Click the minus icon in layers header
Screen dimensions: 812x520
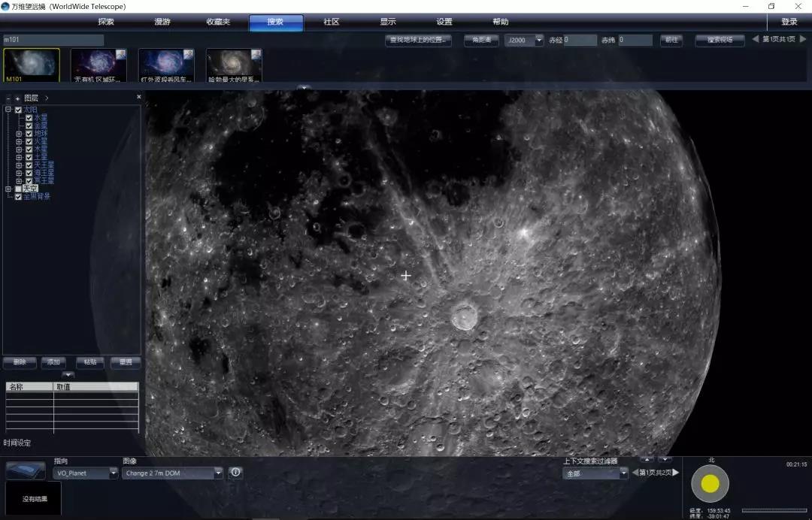coord(8,98)
